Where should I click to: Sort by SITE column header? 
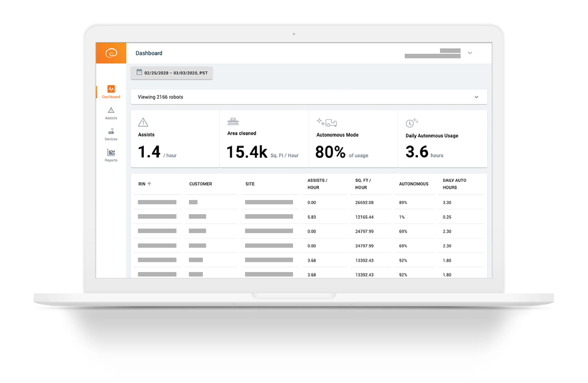click(250, 184)
